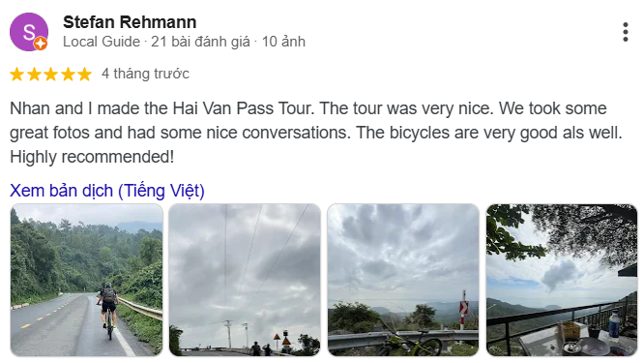
Task: Open the cloudy sky power lines photo
Action: coord(245,280)
